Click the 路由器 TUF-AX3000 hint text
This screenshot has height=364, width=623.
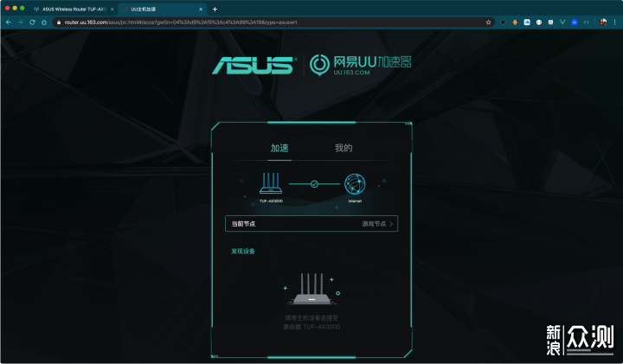pos(311,327)
